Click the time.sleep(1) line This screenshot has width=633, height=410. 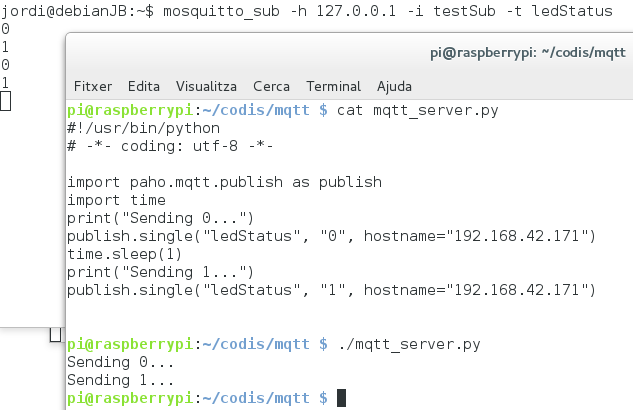(x=125, y=254)
